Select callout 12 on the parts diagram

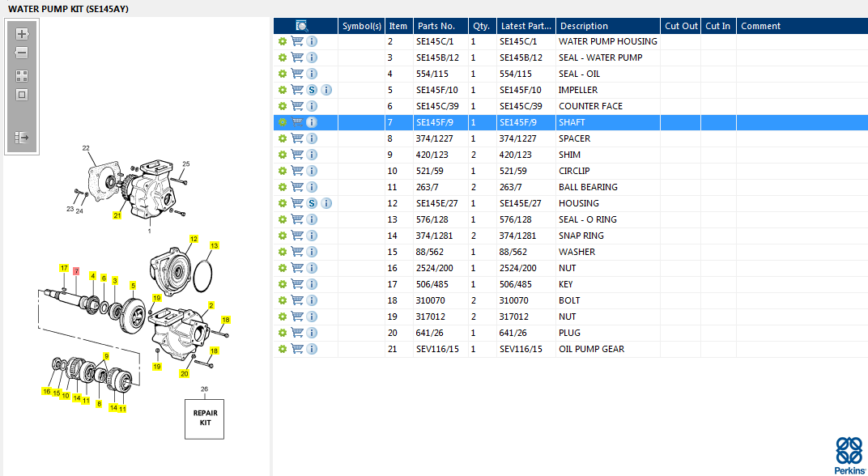click(194, 240)
